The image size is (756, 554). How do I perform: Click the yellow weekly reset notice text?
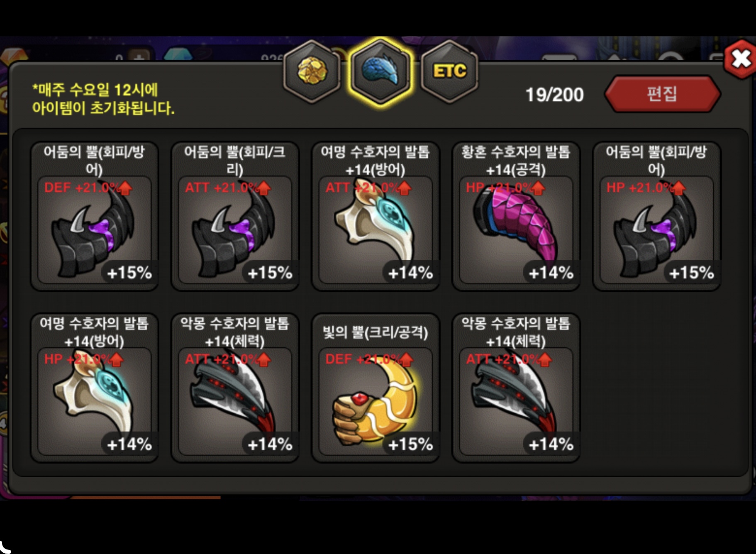[x=104, y=99]
